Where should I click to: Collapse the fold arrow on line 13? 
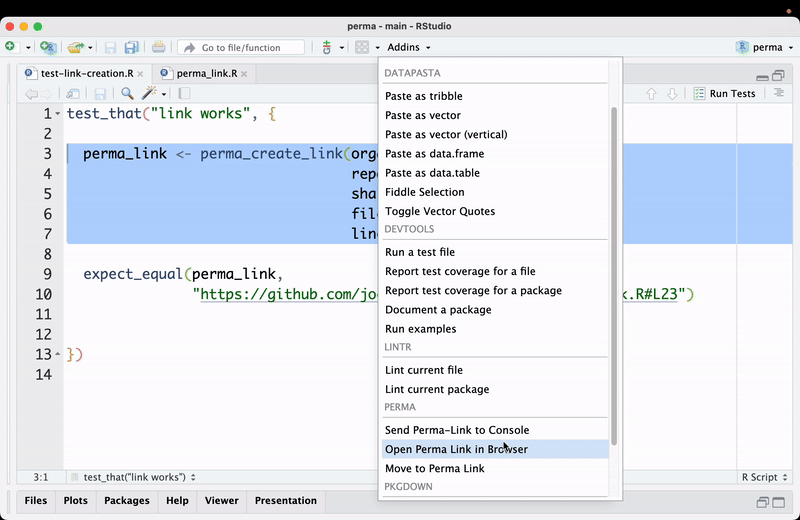coord(58,354)
